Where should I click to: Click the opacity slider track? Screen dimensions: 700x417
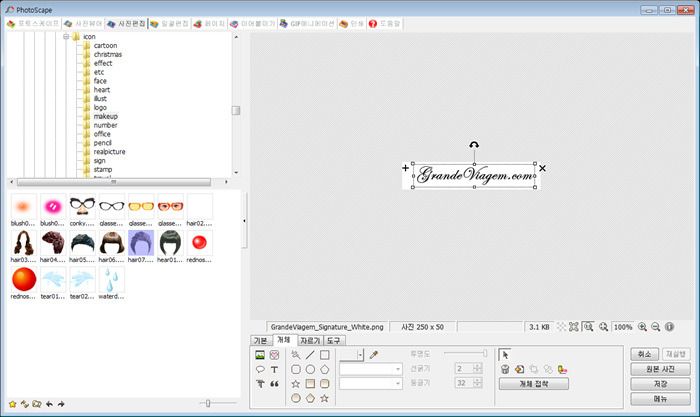pos(466,354)
